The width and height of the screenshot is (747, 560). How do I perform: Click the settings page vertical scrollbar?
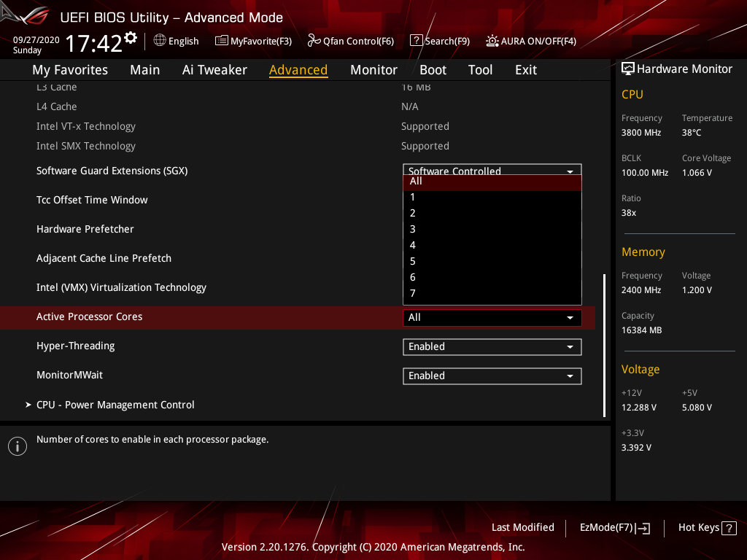point(604,345)
